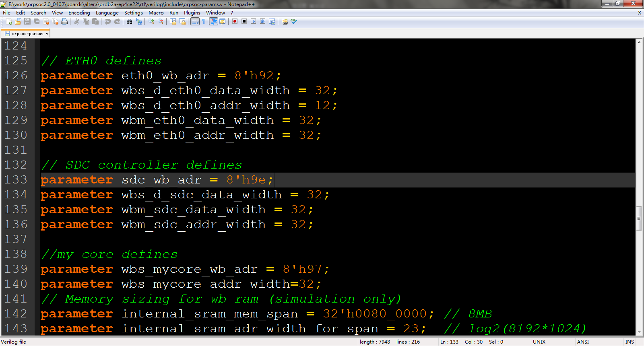The width and height of the screenshot is (644, 346).
Task: Stop macro recording with square icon
Action: click(244, 22)
